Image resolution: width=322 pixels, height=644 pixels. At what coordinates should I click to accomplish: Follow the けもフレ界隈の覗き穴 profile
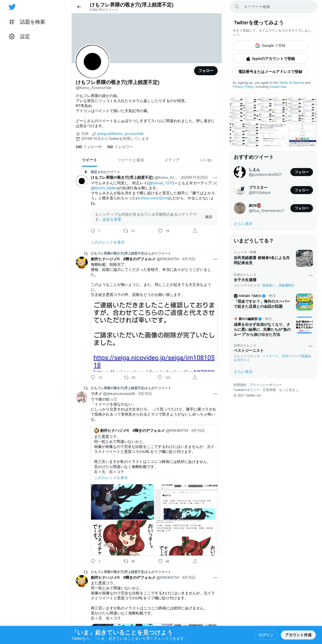(x=206, y=71)
